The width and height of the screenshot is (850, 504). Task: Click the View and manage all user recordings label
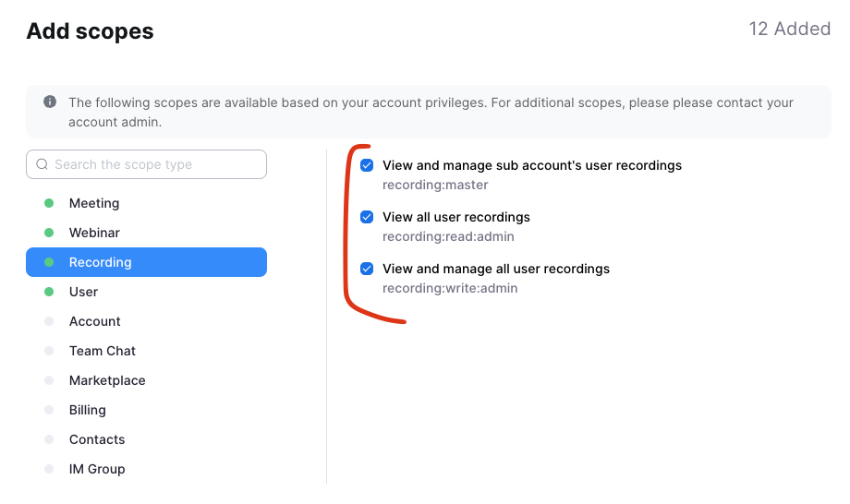496,269
